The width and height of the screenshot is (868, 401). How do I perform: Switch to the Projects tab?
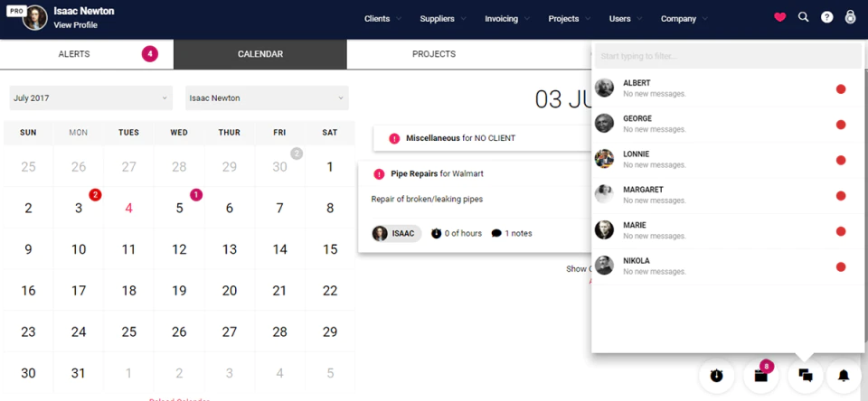434,54
